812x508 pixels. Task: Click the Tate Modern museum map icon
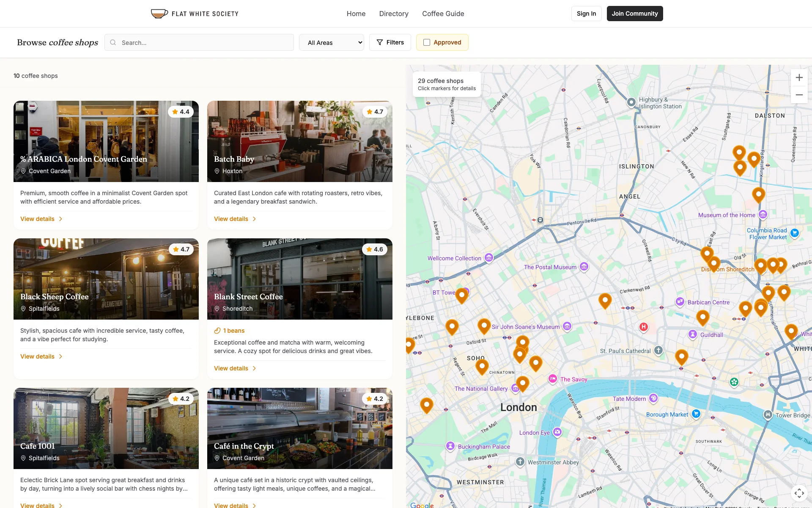click(653, 398)
